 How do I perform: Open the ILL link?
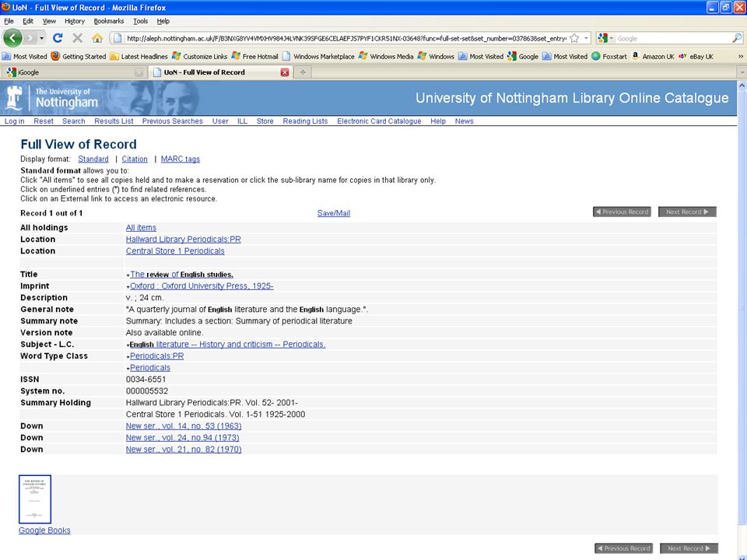pos(243,121)
